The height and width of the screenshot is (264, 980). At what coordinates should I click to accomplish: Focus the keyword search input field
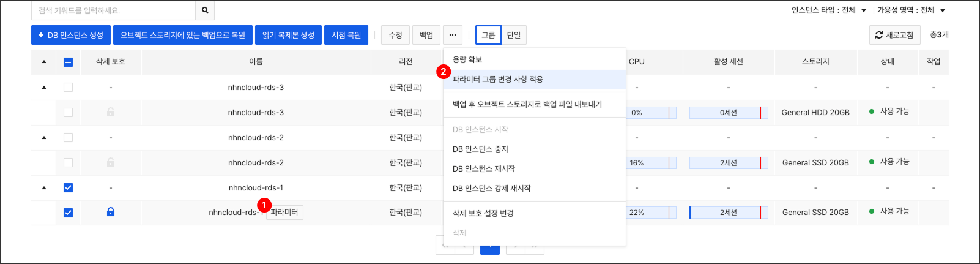[113, 10]
